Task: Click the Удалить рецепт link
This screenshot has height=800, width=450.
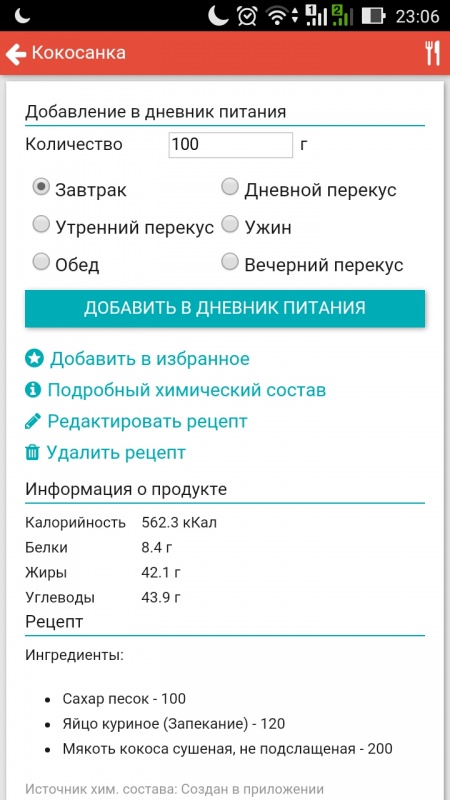Action: 116,453
